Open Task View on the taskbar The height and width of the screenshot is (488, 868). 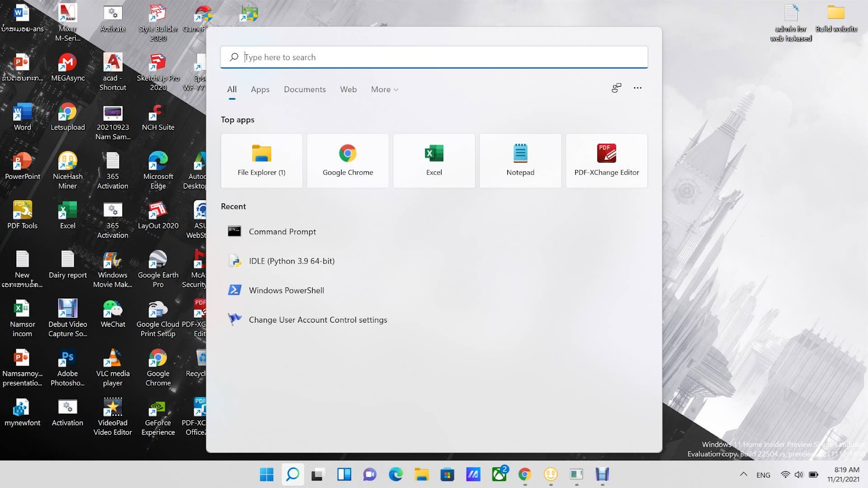(317, 474)
